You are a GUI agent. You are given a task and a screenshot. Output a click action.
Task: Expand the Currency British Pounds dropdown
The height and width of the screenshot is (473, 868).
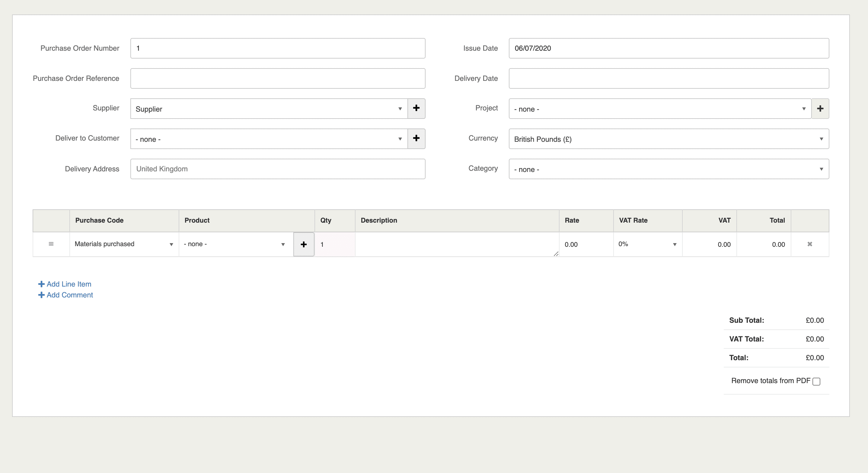[669, 139]
